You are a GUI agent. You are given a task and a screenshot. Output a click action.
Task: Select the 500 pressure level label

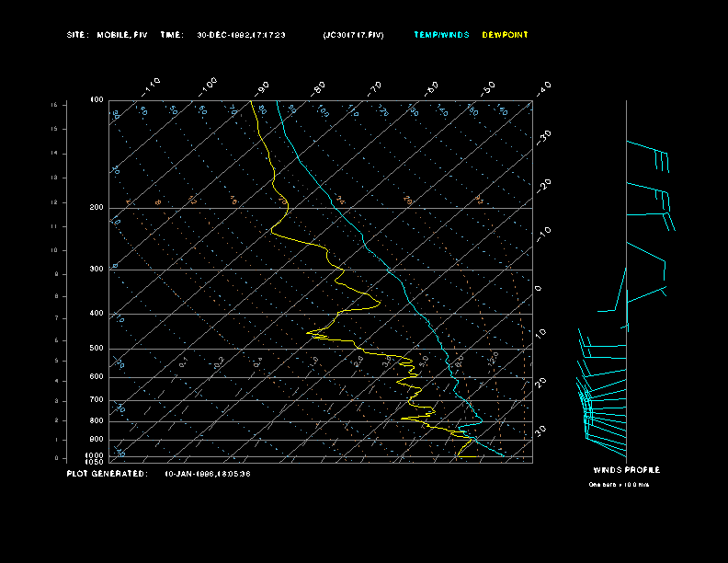[97, 349]
